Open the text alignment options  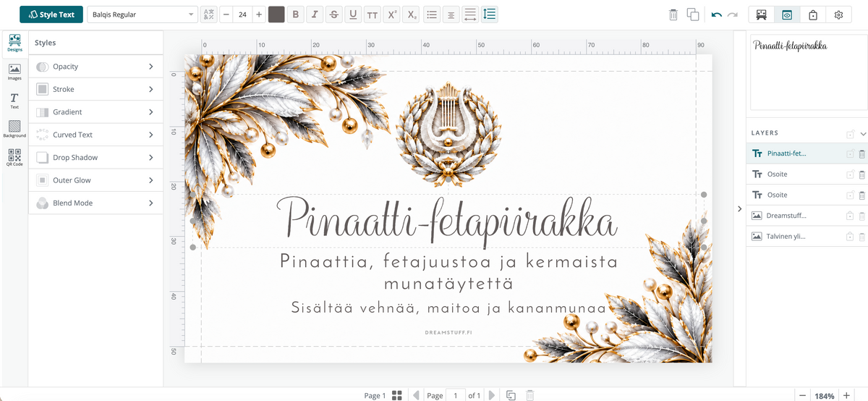451,14
